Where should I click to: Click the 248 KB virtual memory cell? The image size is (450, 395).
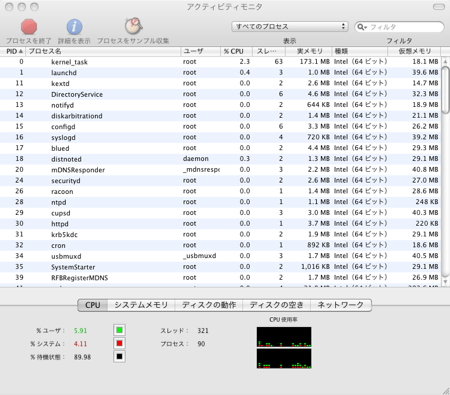[x=427, y=202]
